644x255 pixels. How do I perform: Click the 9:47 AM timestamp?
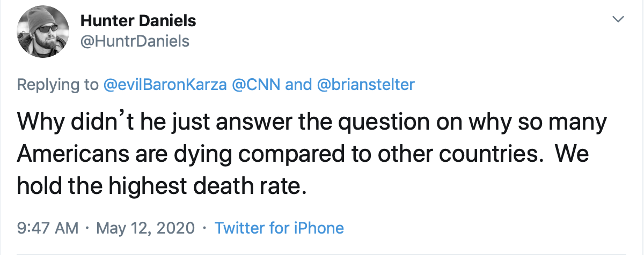48,228
